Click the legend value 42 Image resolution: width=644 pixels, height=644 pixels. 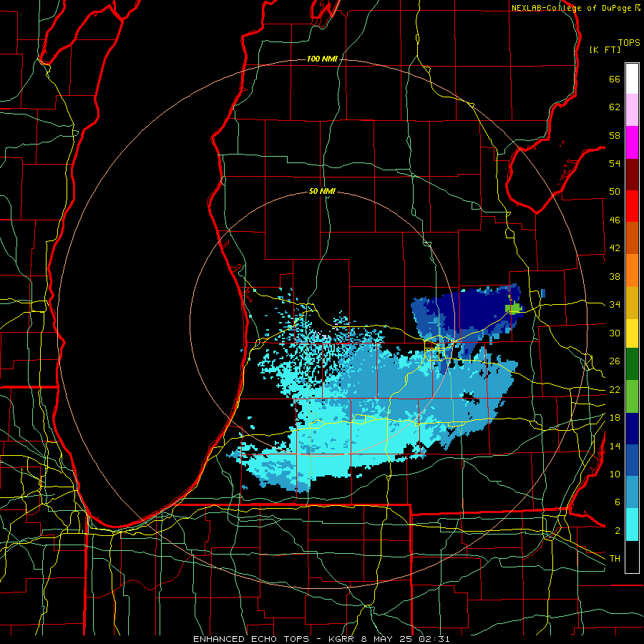click(615, 248)
